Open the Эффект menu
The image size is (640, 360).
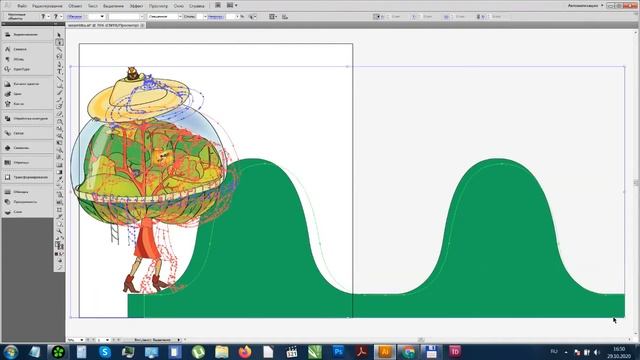click(136, 6)
